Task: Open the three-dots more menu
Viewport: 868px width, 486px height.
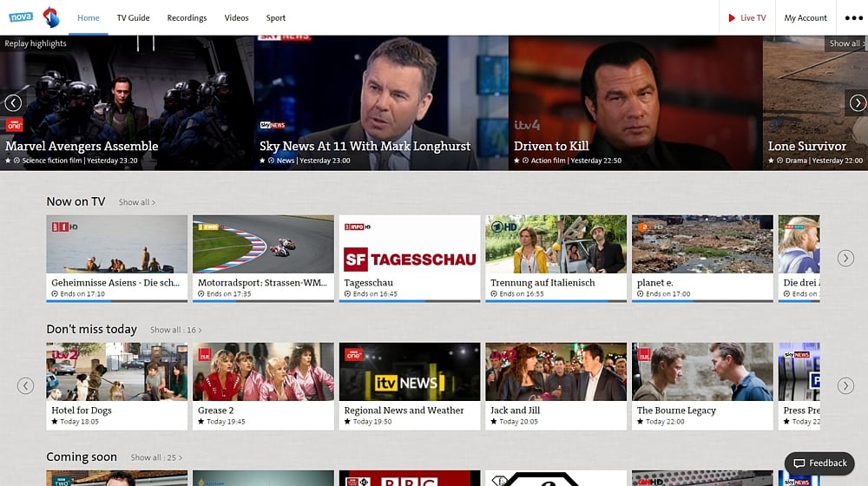Action: (x=853, y=17)
